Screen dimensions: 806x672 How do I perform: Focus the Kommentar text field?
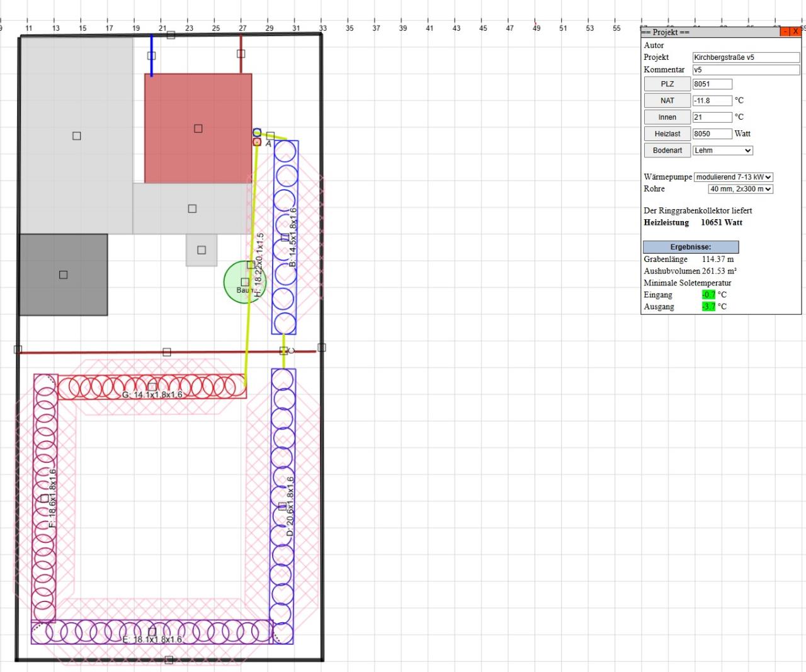(746, 70)
